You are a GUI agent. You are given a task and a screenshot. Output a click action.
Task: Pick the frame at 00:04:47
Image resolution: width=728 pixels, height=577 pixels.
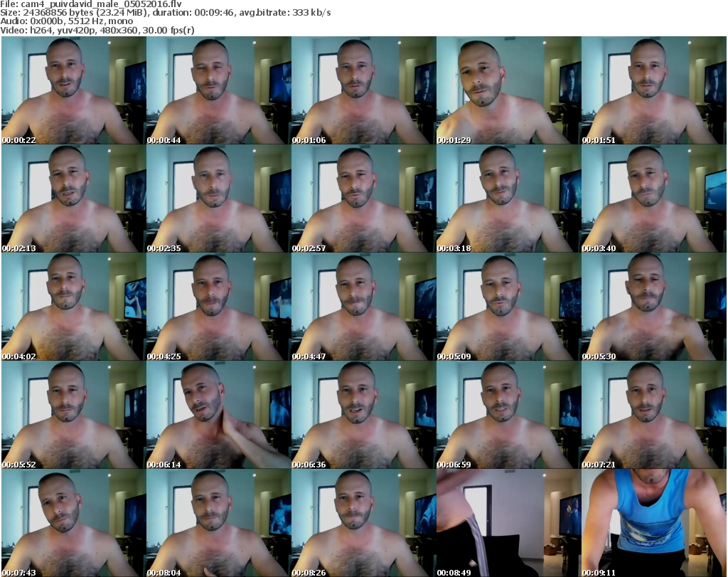tap(363, 307)
